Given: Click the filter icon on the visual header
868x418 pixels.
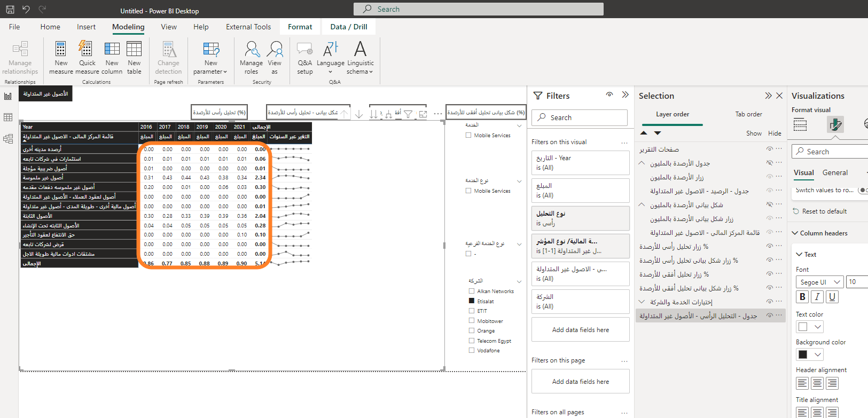Looking at the screenshot, I should pyautogui.click(x=408, y=114).
